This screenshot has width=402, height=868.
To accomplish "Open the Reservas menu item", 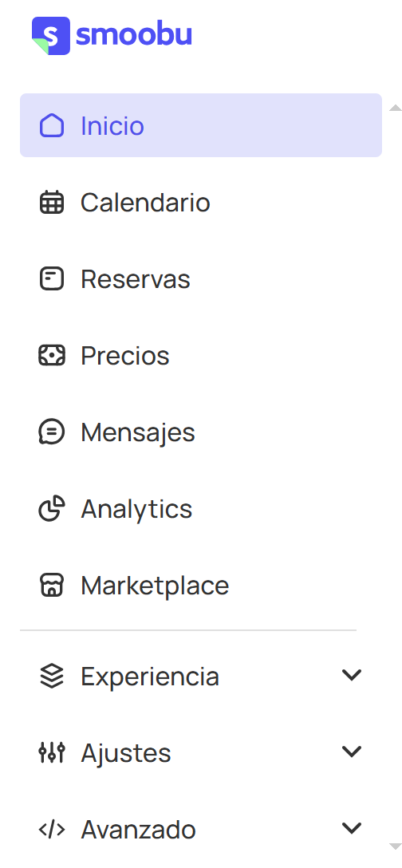I will click(x=201, y=278).
